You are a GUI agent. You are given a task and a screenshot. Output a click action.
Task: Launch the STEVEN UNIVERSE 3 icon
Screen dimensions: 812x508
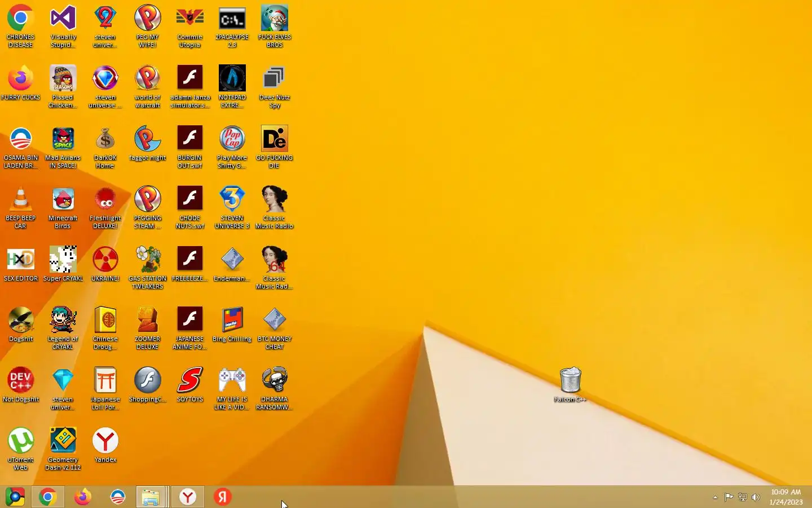pyautogui.click(x=232, y=207)
